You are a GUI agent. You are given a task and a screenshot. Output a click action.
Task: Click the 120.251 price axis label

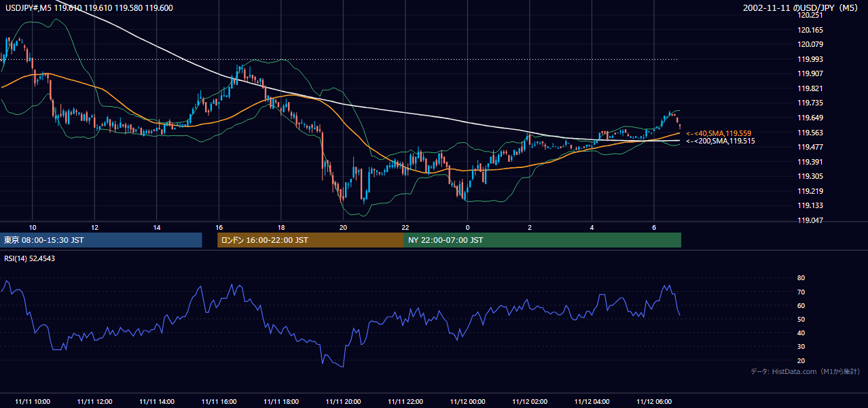810,15
